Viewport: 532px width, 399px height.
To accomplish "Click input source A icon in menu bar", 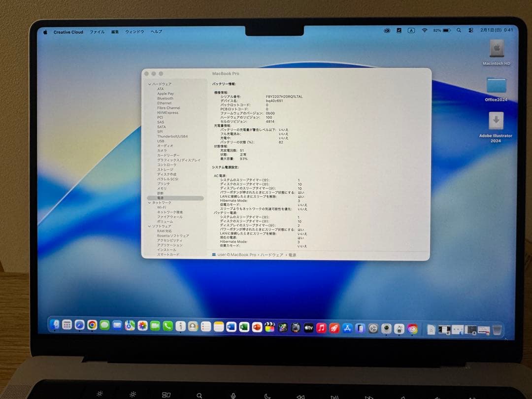I will click(411, 31).
